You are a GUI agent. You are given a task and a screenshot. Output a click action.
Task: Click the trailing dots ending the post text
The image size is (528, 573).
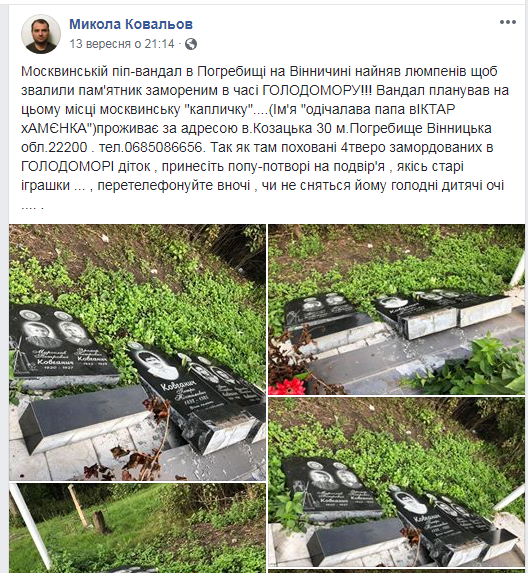click(33, 206)
